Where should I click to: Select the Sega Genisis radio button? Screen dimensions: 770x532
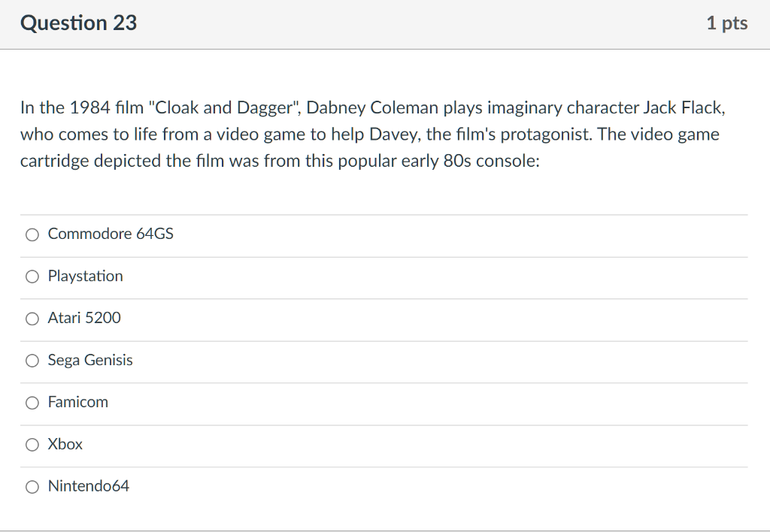click(x=32, y=361)
